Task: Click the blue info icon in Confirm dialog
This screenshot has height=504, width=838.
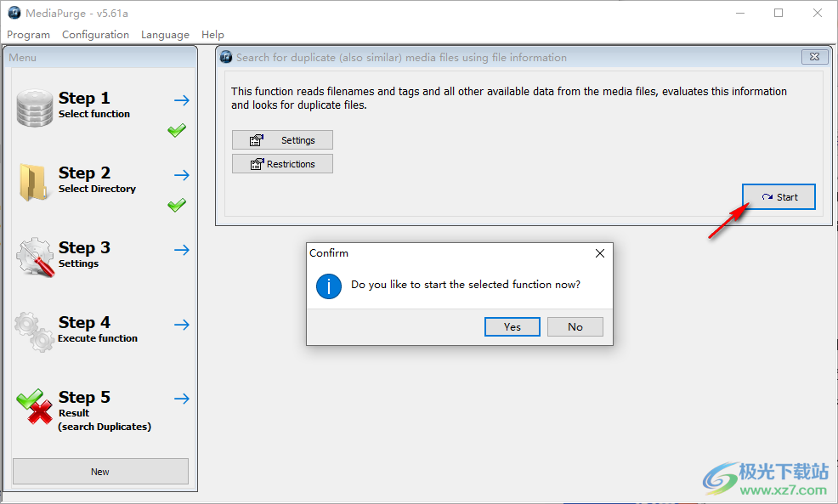Action: coord(329,286)
